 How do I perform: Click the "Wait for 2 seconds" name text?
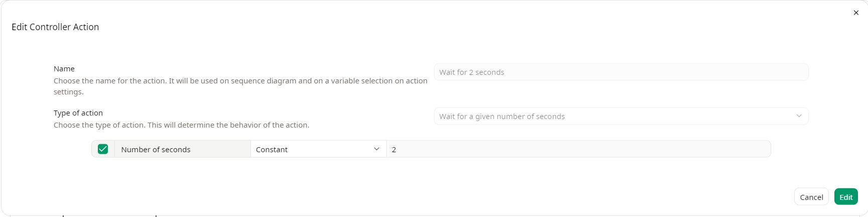[472, 72]
